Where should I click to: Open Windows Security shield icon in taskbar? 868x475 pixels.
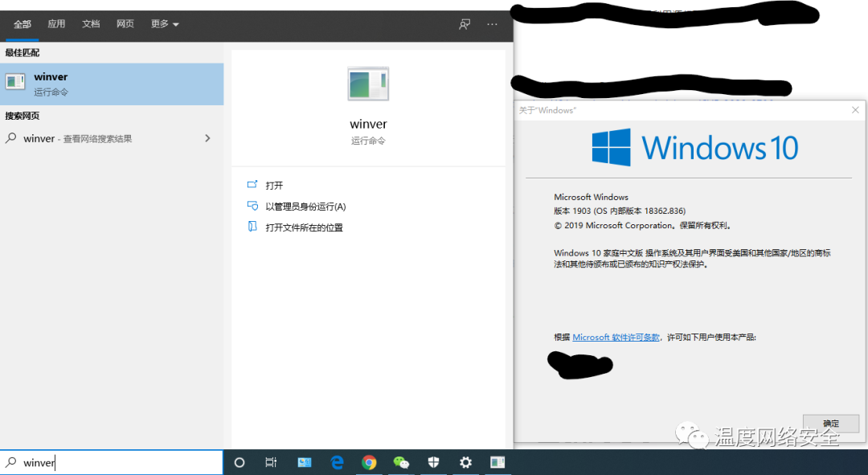tap(433, 462)
